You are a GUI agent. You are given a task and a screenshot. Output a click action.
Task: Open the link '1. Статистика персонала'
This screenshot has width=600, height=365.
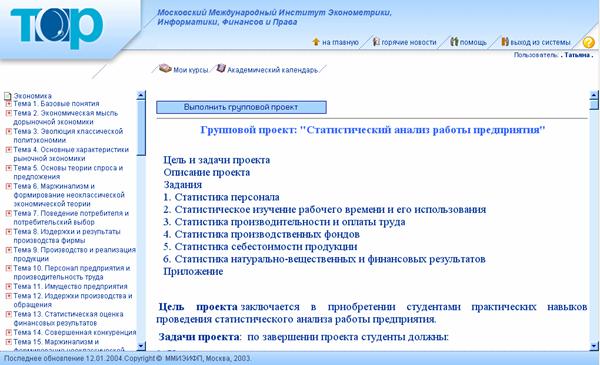click(x=221, y=197)
